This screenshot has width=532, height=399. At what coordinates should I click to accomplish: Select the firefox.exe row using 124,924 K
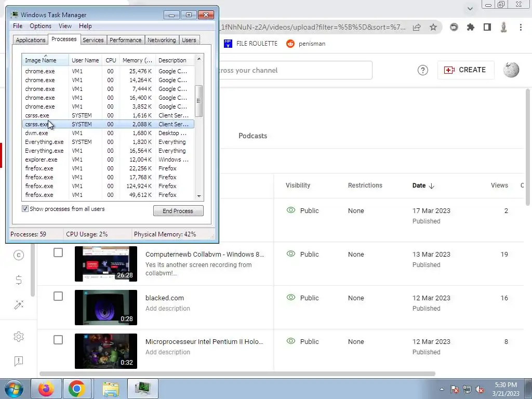[x=108, y=186]
